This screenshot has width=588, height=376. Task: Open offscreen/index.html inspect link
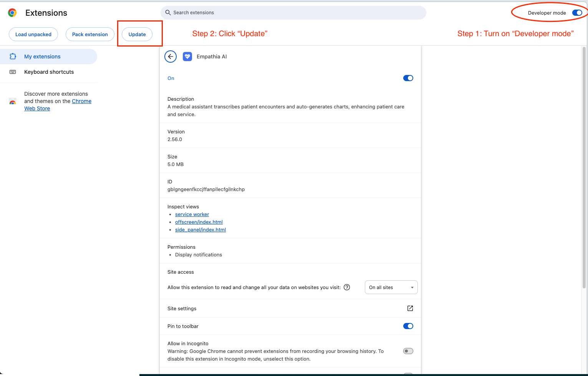pyautogui.click(x=199, y=222)
